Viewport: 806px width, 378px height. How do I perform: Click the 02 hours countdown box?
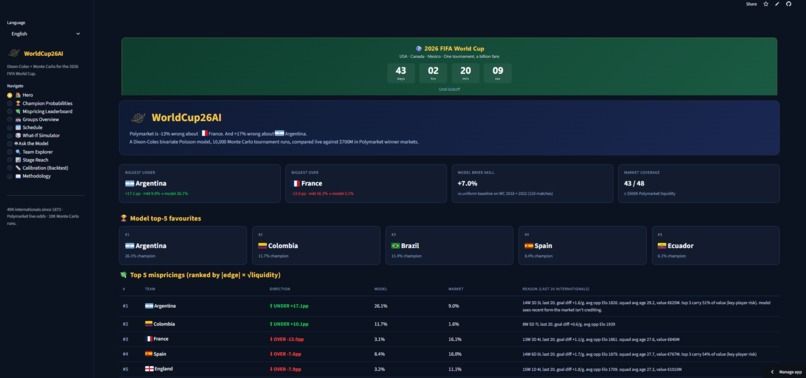coord(433,73)
